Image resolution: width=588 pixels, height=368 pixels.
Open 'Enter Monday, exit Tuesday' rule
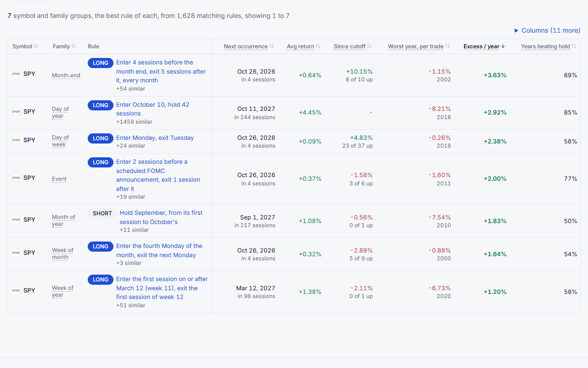155,138
